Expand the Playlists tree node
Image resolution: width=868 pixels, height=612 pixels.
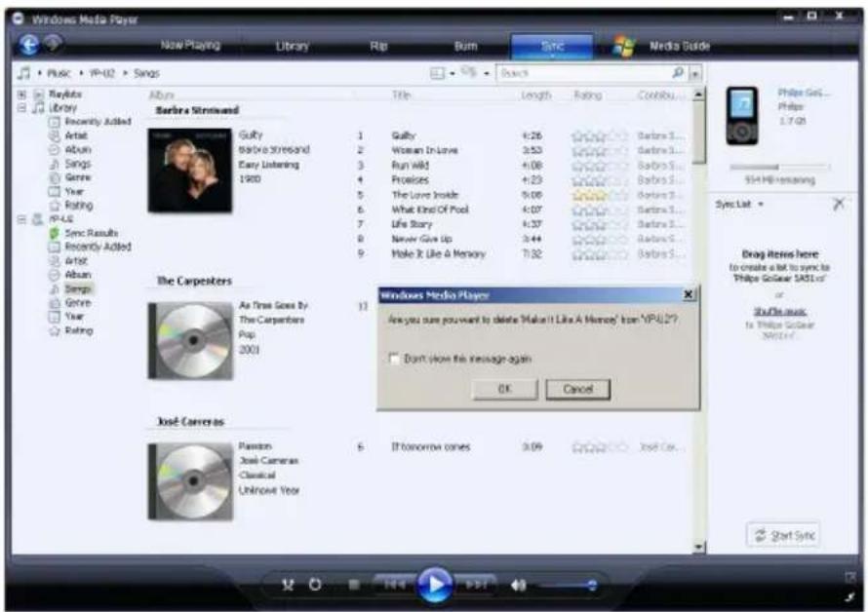click(22, 95)
